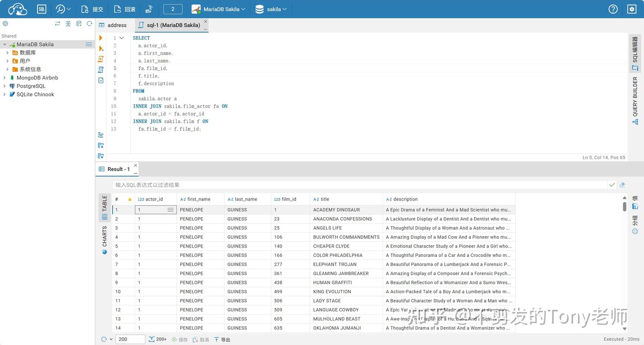Select the MongoDB Airbnb connection
The image size is (644, 345).
pyautogui.click(x=37, y=78)
